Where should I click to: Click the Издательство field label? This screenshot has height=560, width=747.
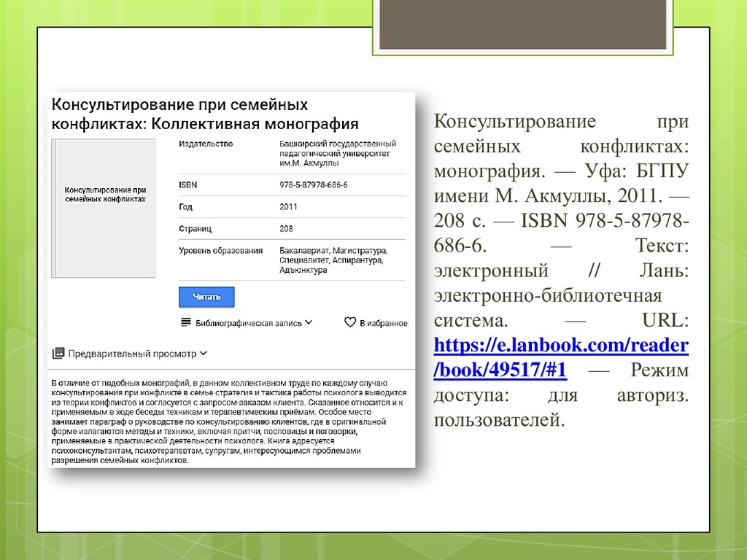point(206,144)
